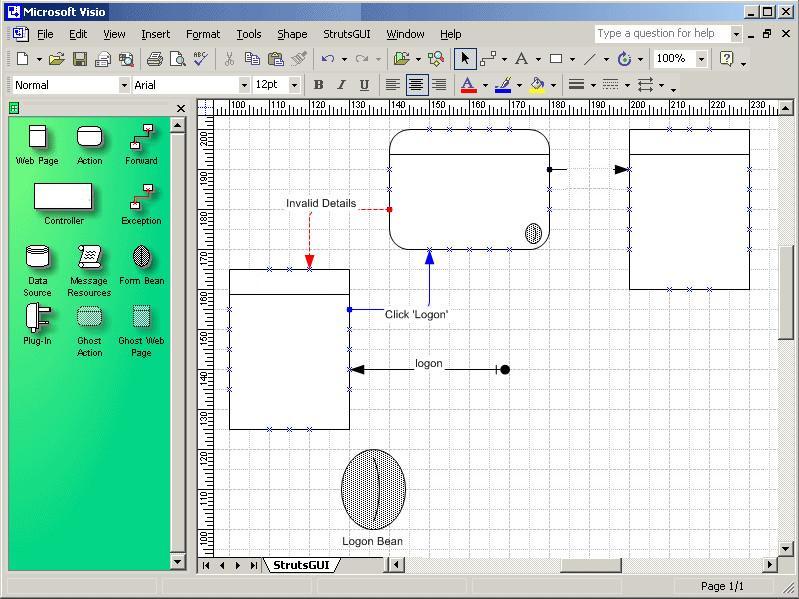Expand the Rectangle tool options arrow
799x599 pixels.
tap(572, 60)
